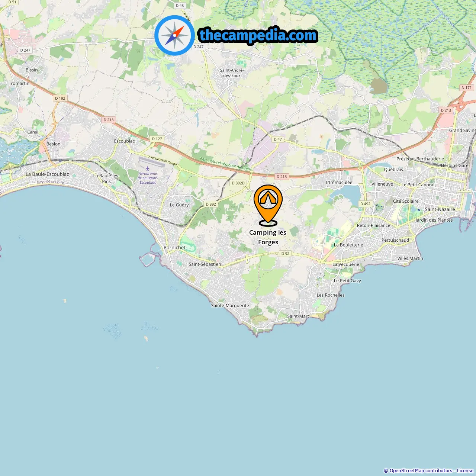Screen dimensions: 476x476
Task: Click the D 47 road shield
Action: (x=278, y=139)
